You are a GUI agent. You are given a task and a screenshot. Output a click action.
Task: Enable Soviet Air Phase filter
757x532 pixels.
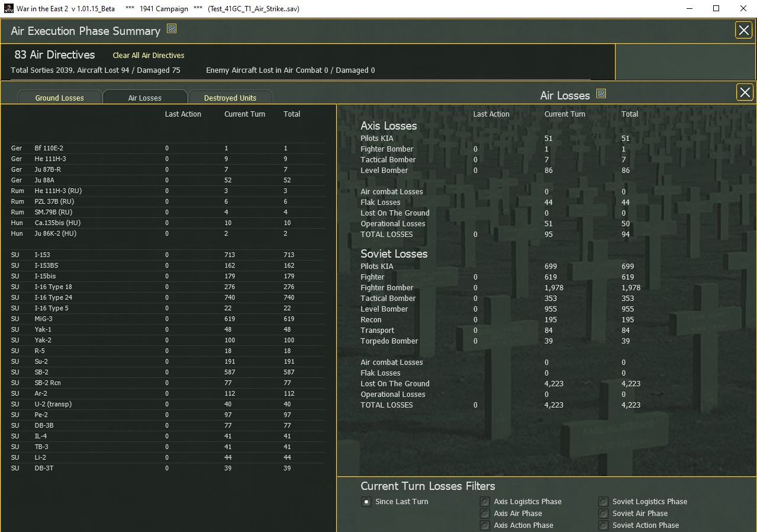click(603, 514)
